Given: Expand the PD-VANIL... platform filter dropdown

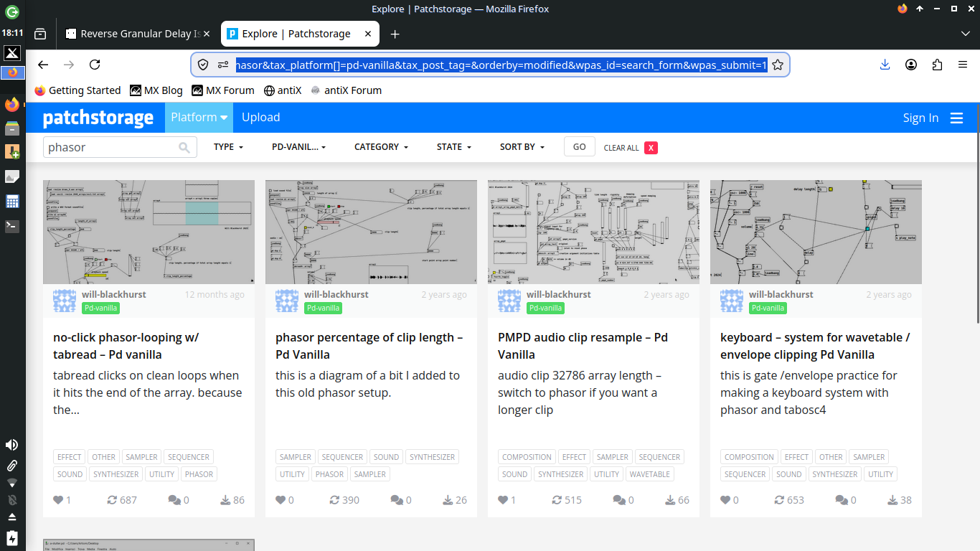Looking at the screenshot, I should pos(299,147).
